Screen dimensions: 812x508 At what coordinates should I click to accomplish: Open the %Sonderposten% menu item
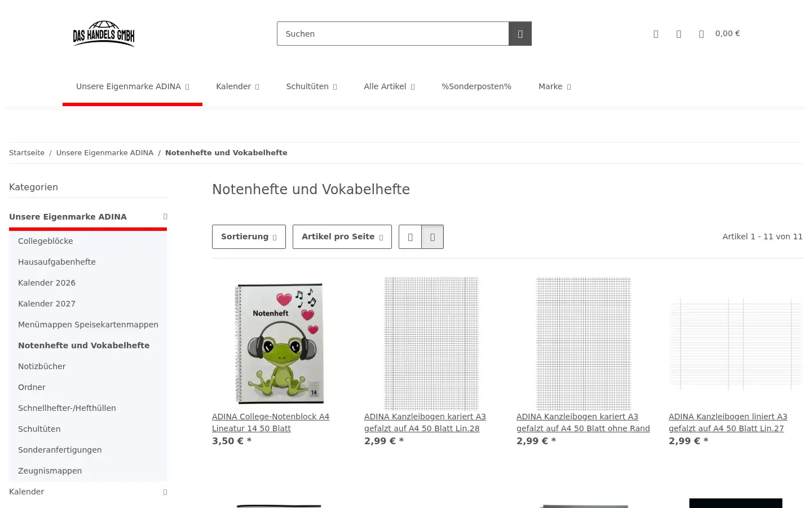tap(476, 86)
